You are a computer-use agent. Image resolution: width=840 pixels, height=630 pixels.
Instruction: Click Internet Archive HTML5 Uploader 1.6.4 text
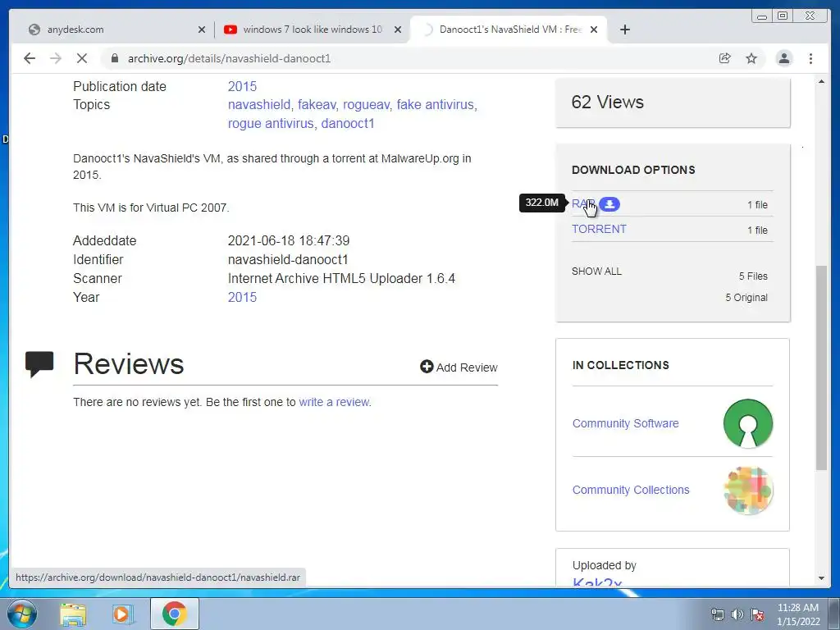point(341,279)
